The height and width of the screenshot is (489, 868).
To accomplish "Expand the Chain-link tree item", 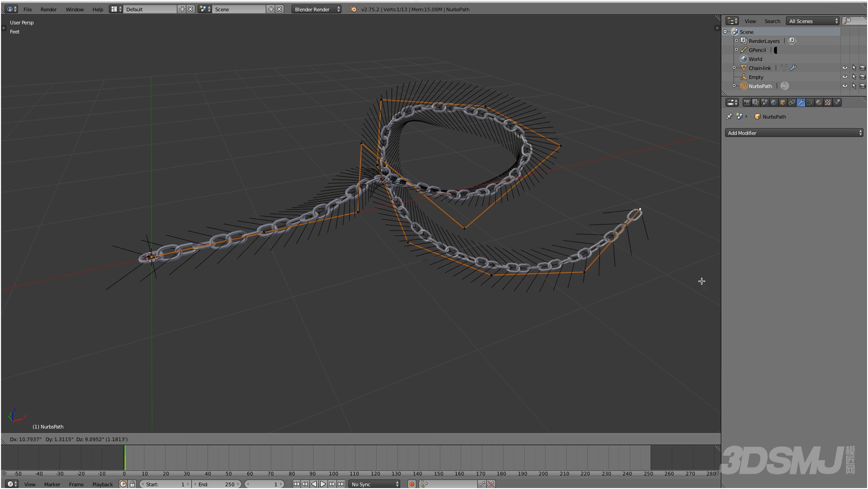I will point(734,68).
